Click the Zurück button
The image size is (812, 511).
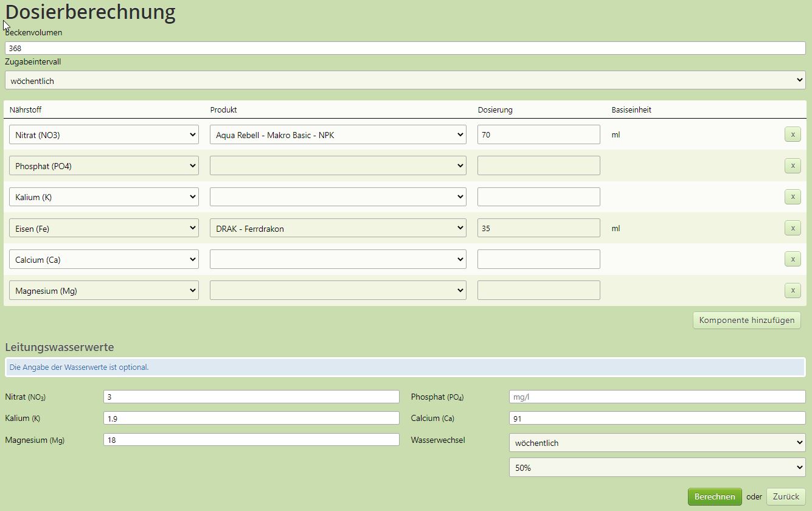click(x=786, y=496)
